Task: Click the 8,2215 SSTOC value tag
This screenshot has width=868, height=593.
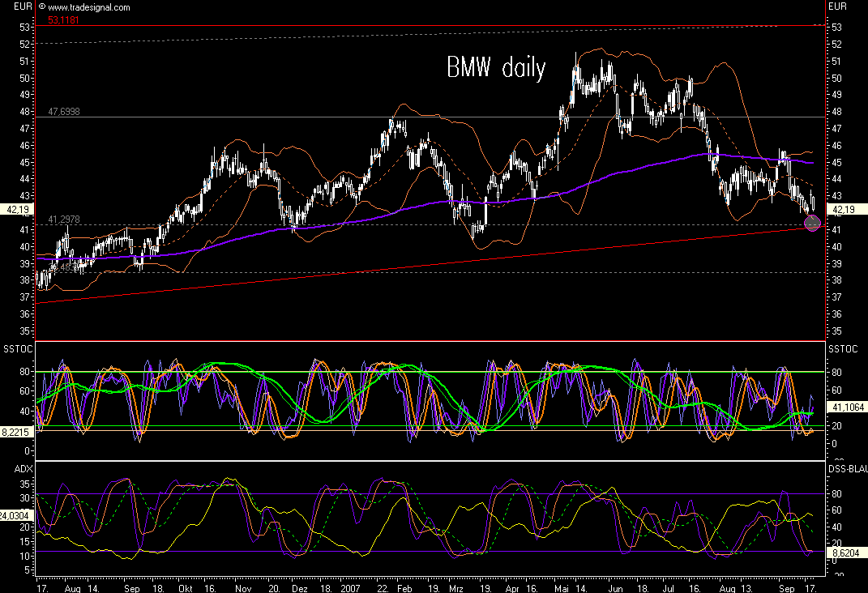Action: (17, 433)
